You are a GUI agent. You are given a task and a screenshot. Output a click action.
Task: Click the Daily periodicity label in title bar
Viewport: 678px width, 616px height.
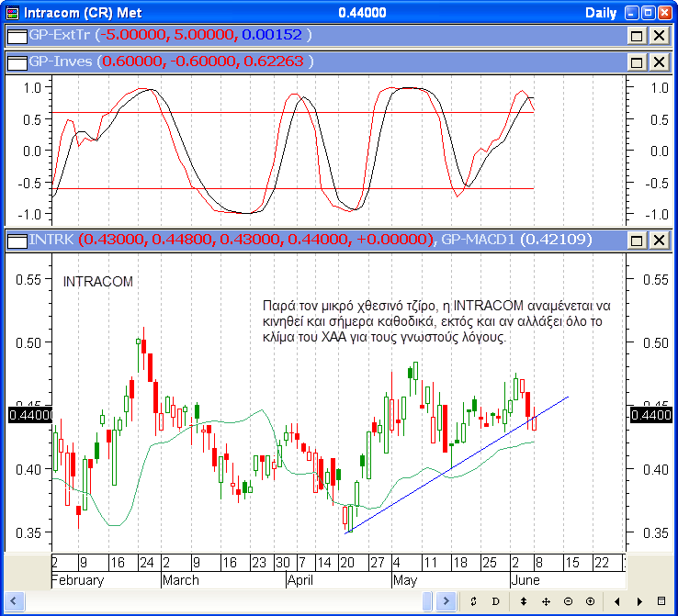601,13
